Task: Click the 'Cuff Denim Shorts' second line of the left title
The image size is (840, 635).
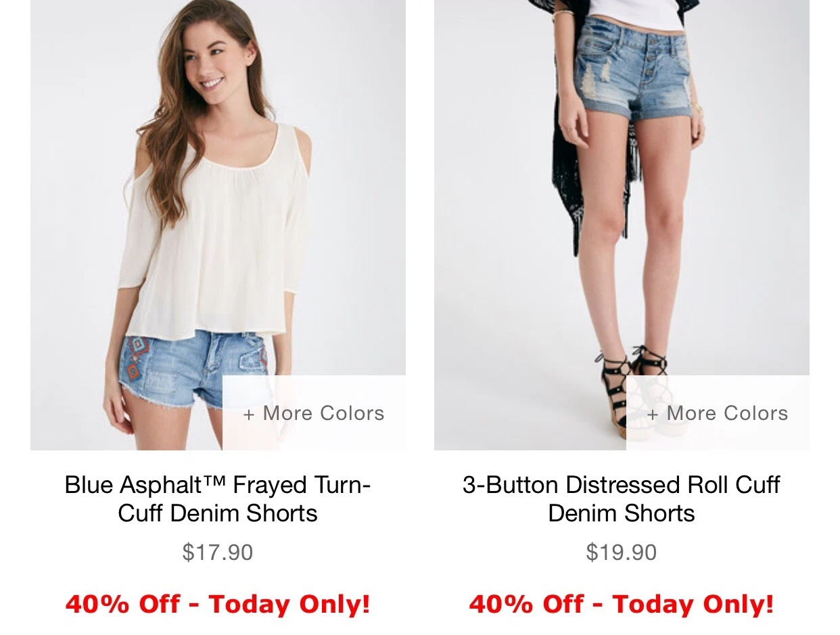Action: [218, 513]
